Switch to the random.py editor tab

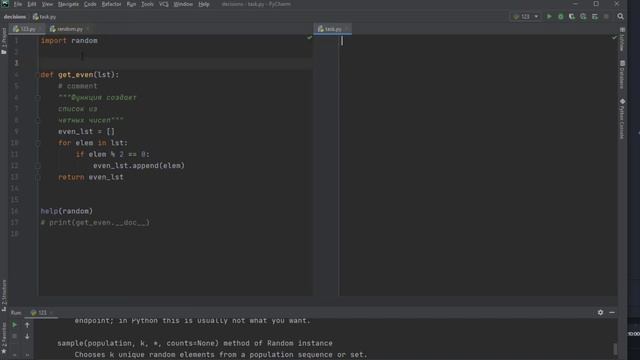pyautogui.click(x=69, y=29)
